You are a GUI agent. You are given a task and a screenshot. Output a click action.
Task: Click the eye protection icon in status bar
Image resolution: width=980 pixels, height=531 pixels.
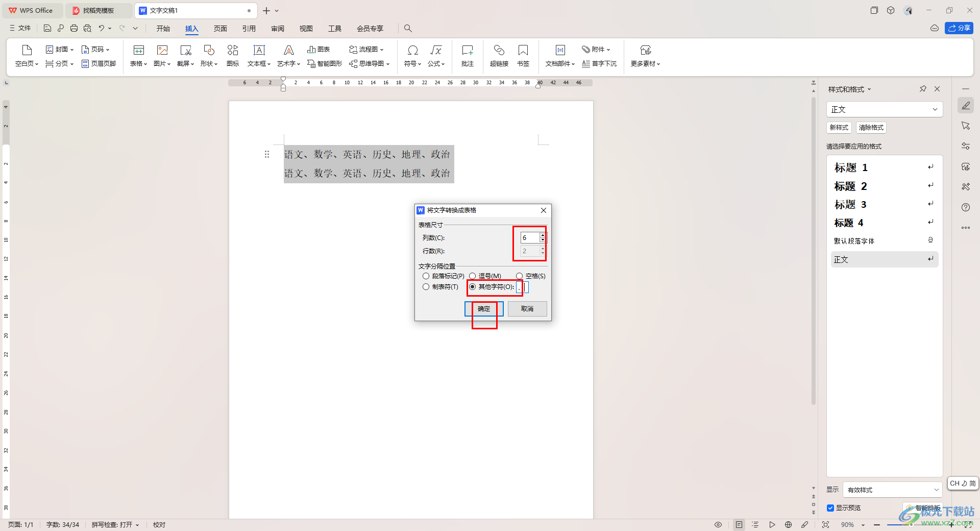pyautogui.click(x=718, y=524)
